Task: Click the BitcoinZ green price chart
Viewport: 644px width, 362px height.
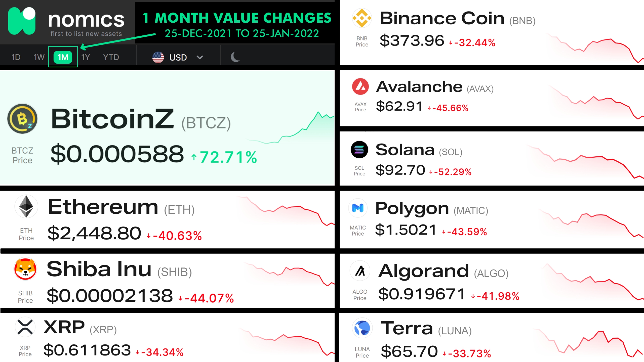Action: [291, 128]
